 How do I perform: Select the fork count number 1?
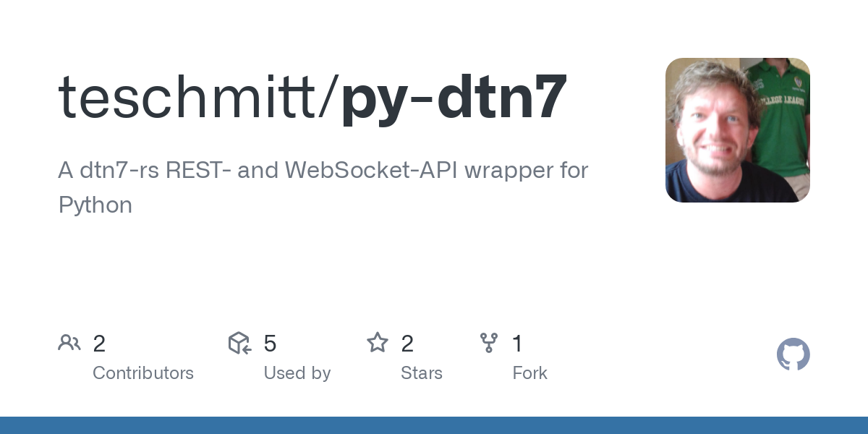coord(518,344)
